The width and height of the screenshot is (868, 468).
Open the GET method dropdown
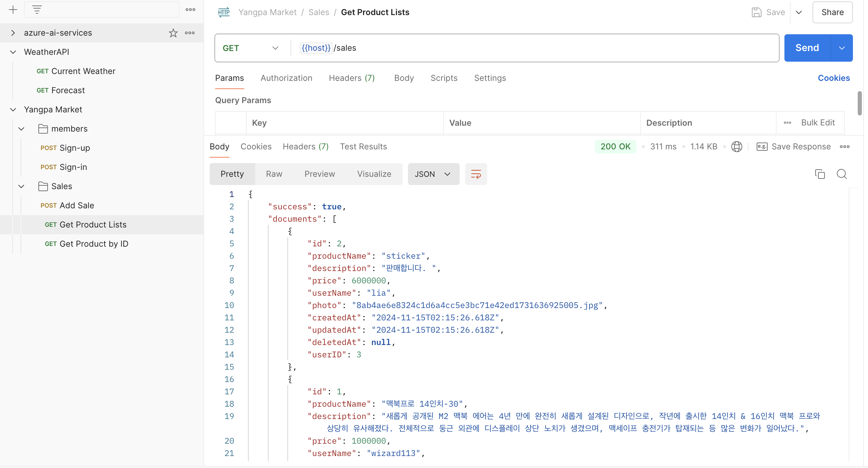click(x=251, y=48)
